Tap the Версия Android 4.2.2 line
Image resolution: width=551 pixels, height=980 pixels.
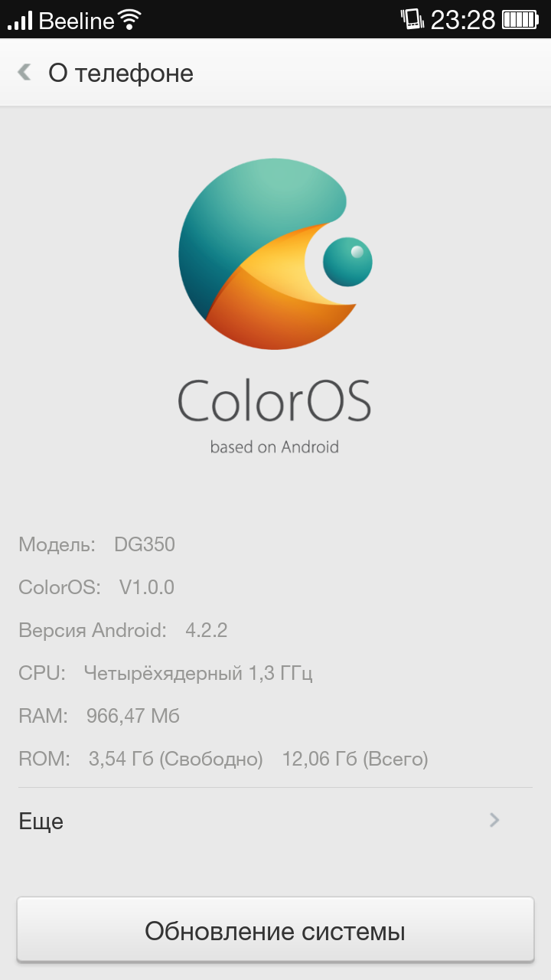[x=123, y=630]
